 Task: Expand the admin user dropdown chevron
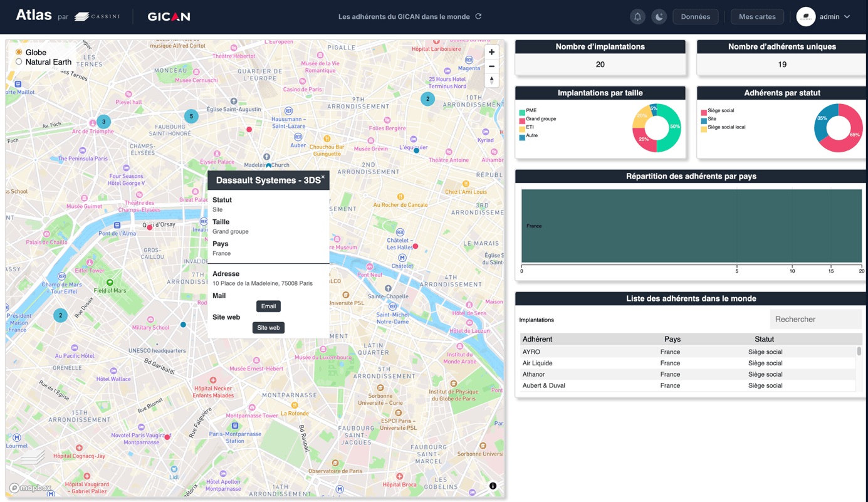click(x=847, y=17)
